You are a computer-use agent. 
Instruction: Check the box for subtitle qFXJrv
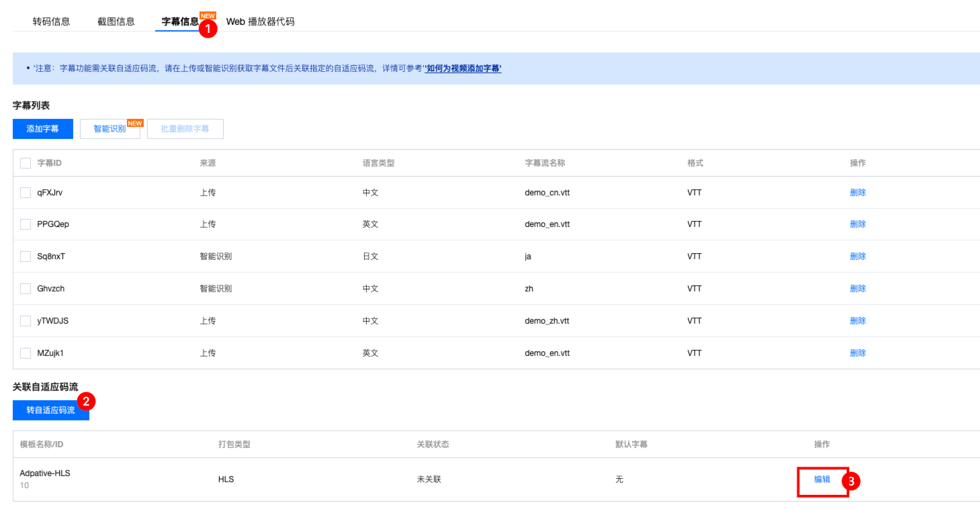26,193
